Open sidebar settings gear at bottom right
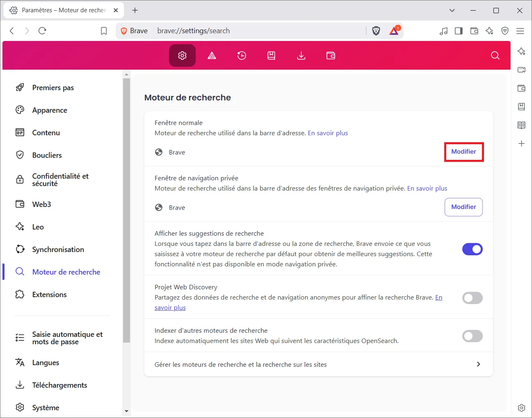Viewport: 532px width, 418px height. click(521, 408)
